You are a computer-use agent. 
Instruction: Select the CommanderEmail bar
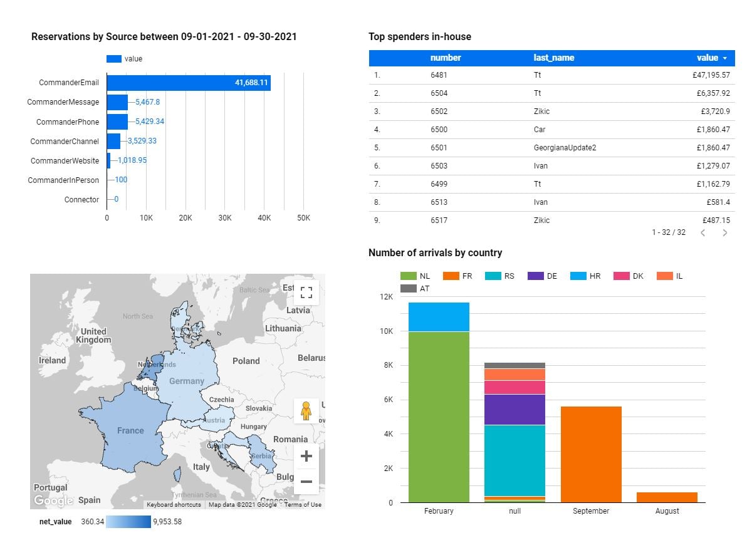188,83
